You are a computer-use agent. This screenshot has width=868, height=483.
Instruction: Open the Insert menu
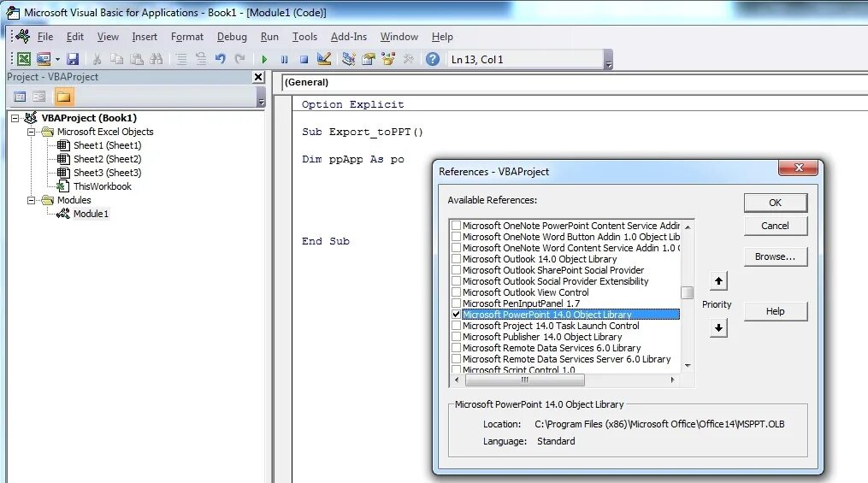click(x=145, y=37)
